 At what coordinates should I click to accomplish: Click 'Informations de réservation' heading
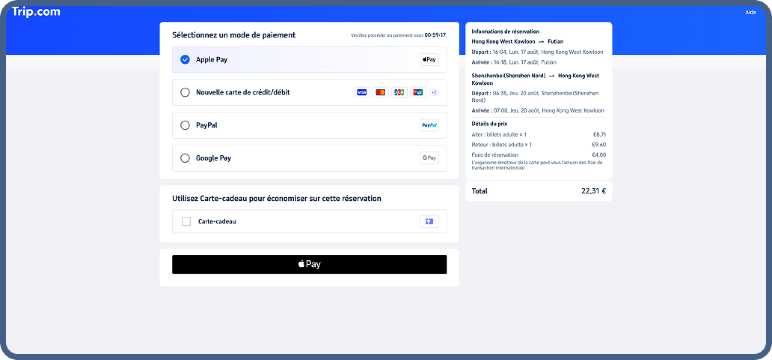pos(505,32)
